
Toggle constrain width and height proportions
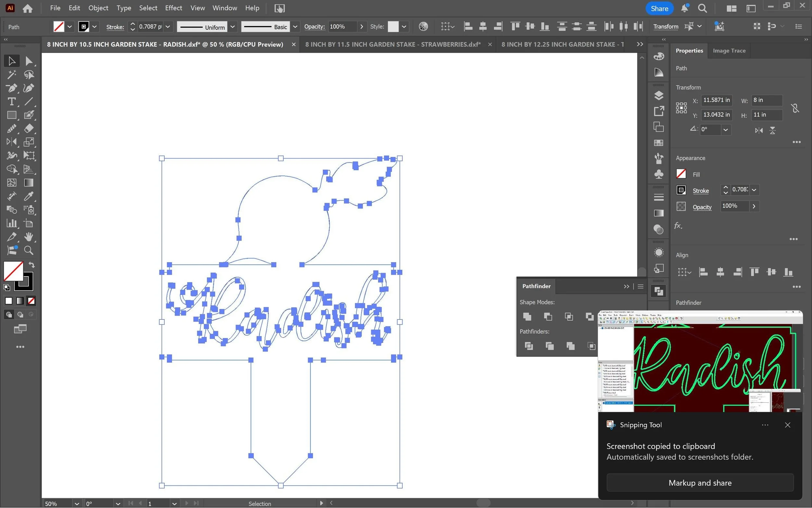(x=795, y=108)
